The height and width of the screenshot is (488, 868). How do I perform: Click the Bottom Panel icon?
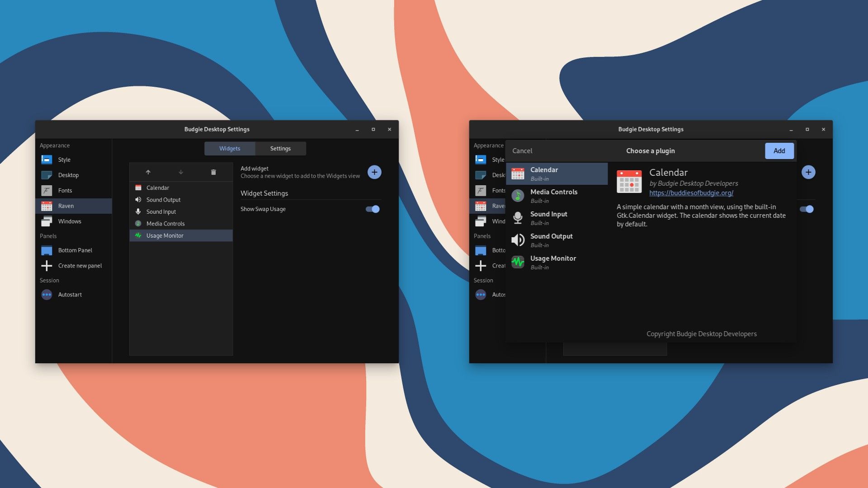47,250
